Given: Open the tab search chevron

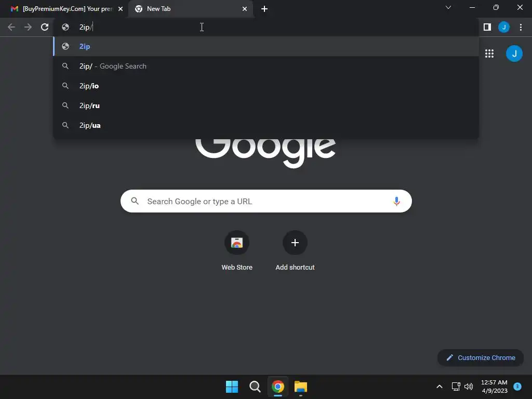Looking at the screenshot, I should 448,7.
